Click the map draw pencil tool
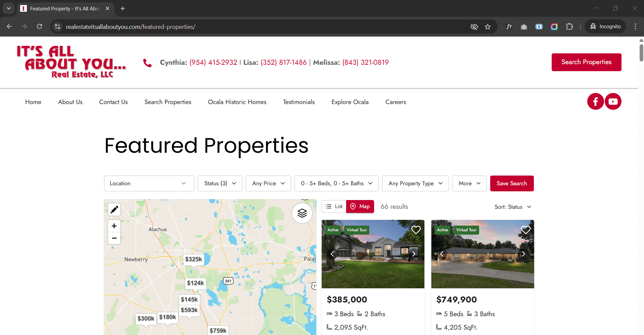This screenshot has width=644, height=335. [x=114, y=210]
